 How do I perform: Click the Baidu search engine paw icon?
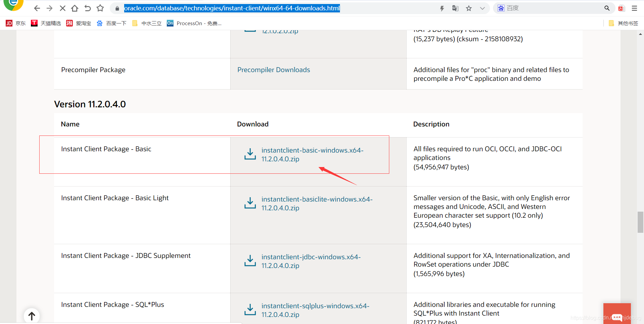tap(501, 8)
